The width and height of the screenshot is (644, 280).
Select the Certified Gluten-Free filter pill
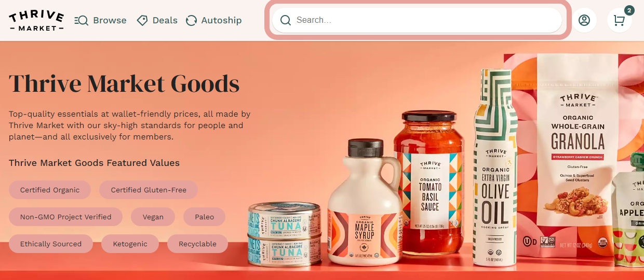(x=149, y=190)
